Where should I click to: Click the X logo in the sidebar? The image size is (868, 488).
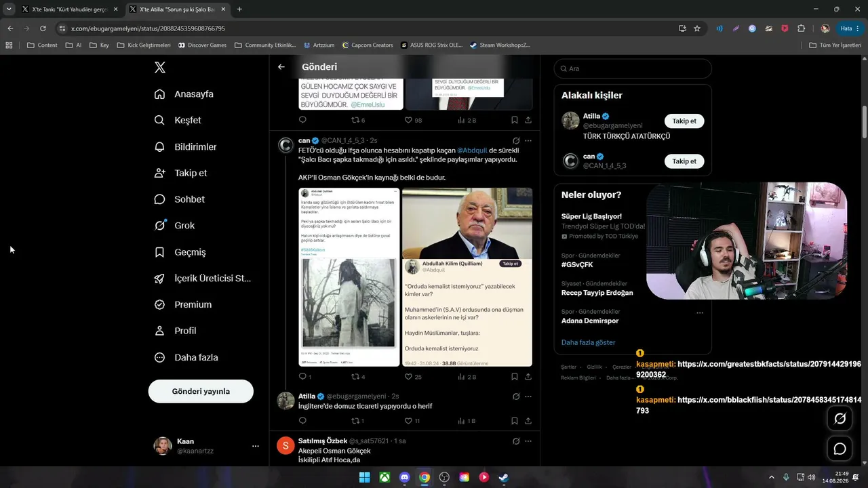click(x=159, y=67)
